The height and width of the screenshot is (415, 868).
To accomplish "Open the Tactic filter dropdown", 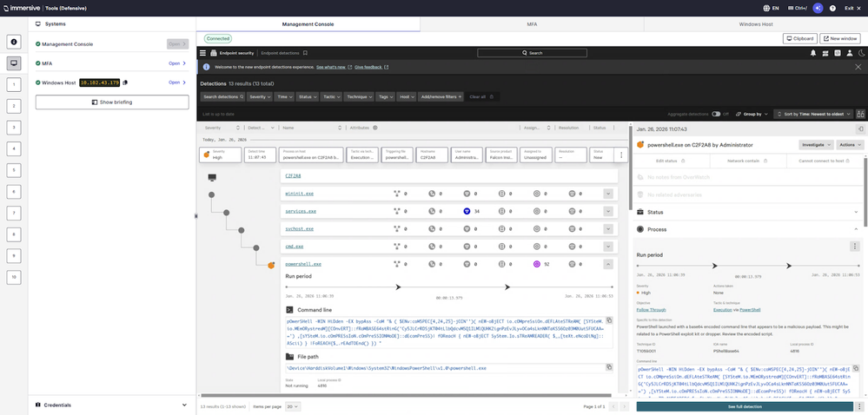I will pyautogui.click(x=331, y=96).
